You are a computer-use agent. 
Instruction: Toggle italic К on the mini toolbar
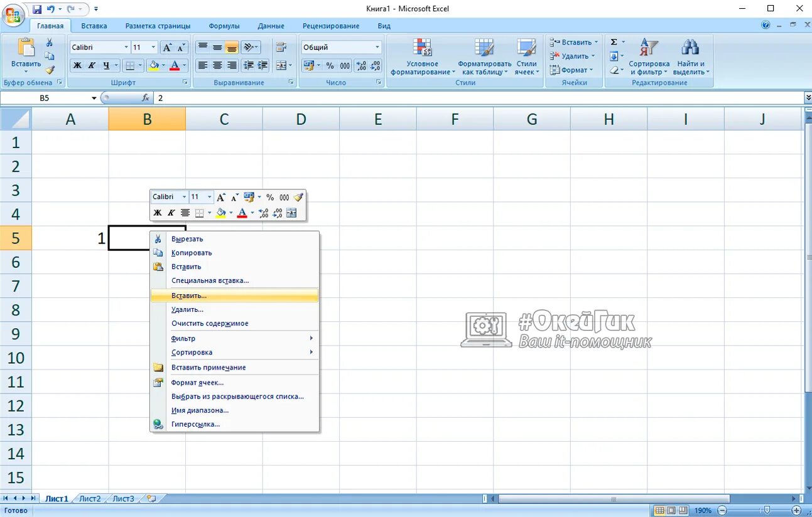coord(171,213)
